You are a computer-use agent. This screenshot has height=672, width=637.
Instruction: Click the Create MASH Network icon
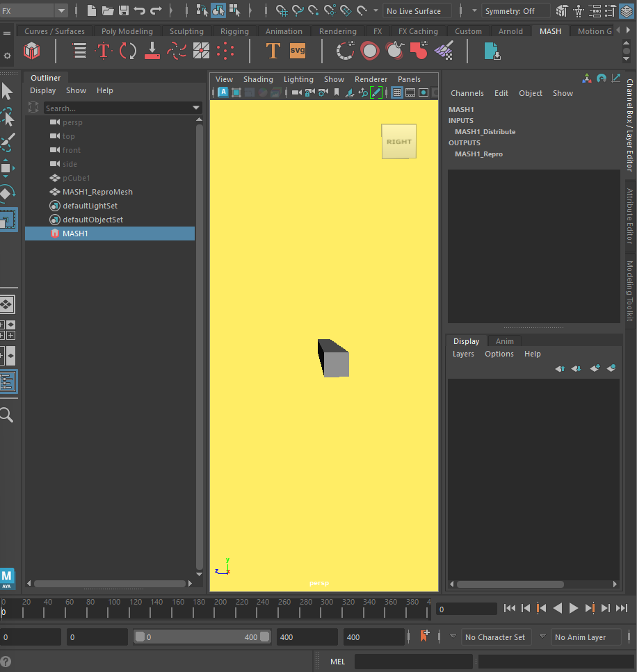(x=32, y=51)
